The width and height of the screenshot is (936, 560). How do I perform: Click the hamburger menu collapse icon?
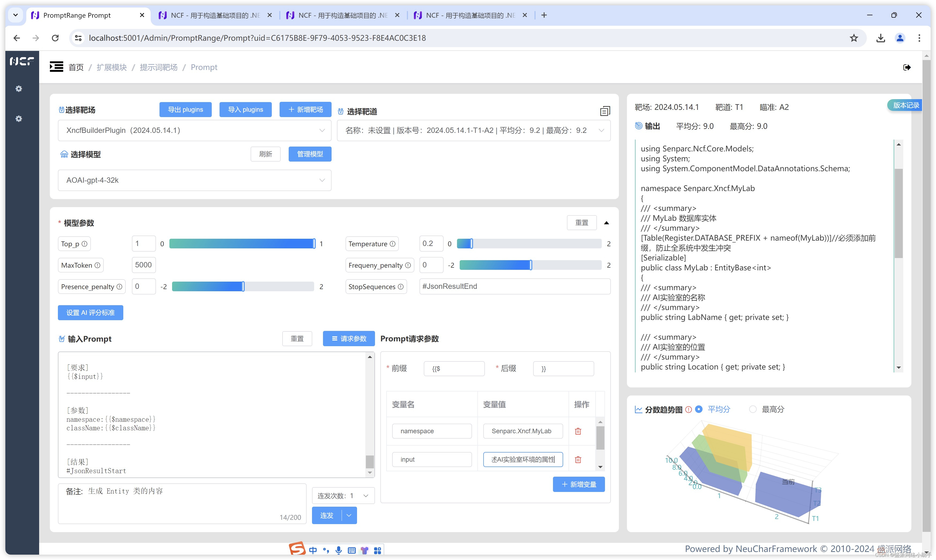click(x=56, y=67)
